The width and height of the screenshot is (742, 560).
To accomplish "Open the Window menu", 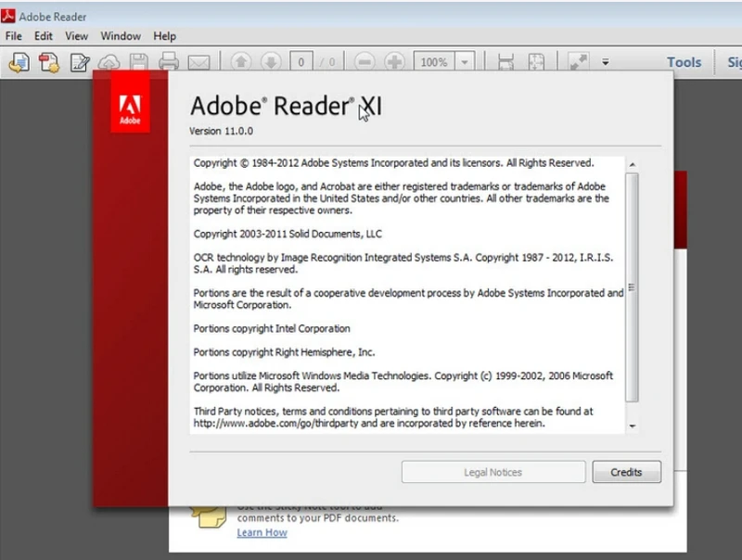I will point(121,36).
